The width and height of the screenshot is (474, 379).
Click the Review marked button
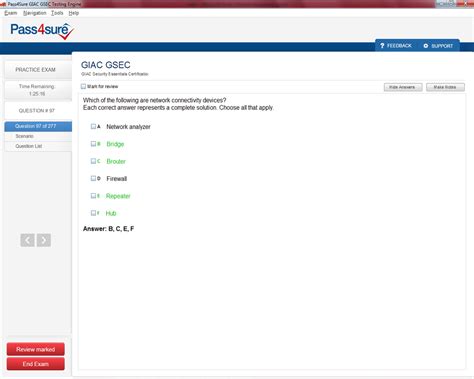click(x=36, y=349)
